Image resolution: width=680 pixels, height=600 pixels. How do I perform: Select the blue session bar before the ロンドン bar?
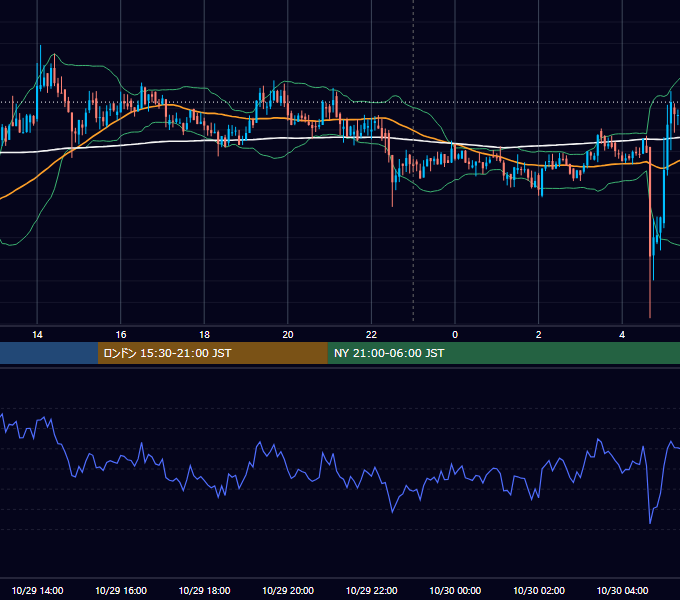(49, 353)
